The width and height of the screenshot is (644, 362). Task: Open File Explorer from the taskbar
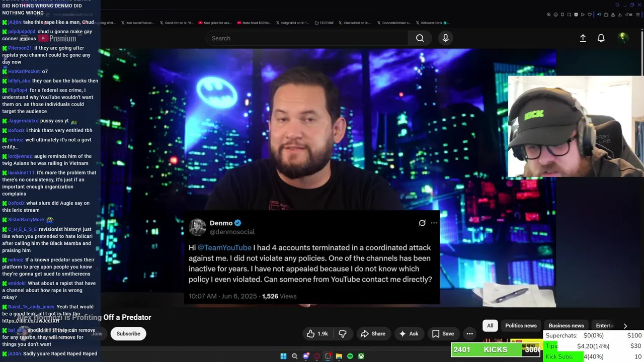point(339,356)
